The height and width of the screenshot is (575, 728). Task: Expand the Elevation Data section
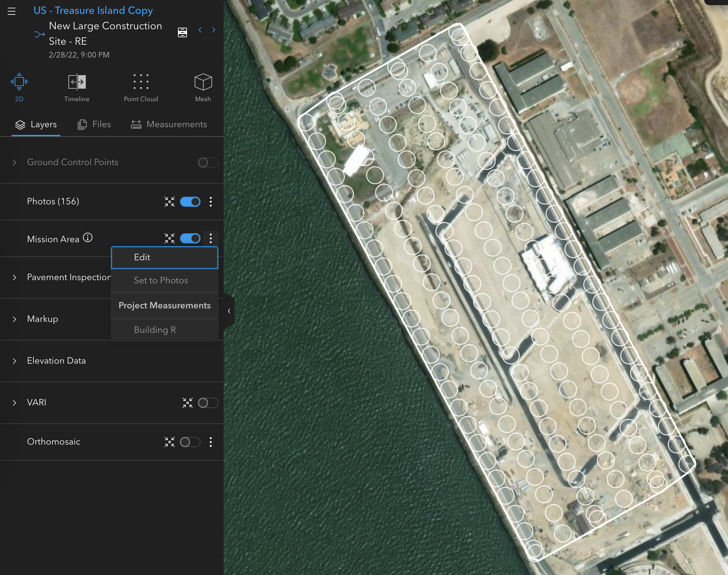tap(14, 361)
